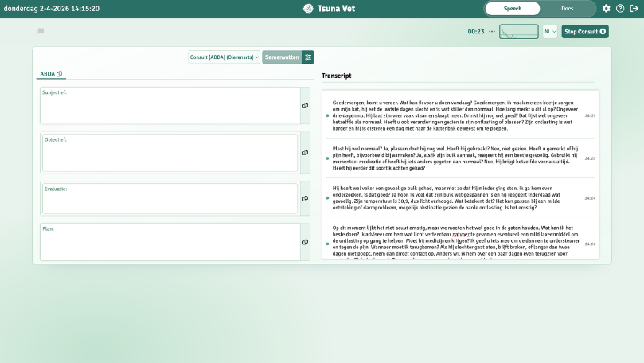This screenshot has height=363, width=644.
Task: Open the NL language dropdown
Action: 550,32
